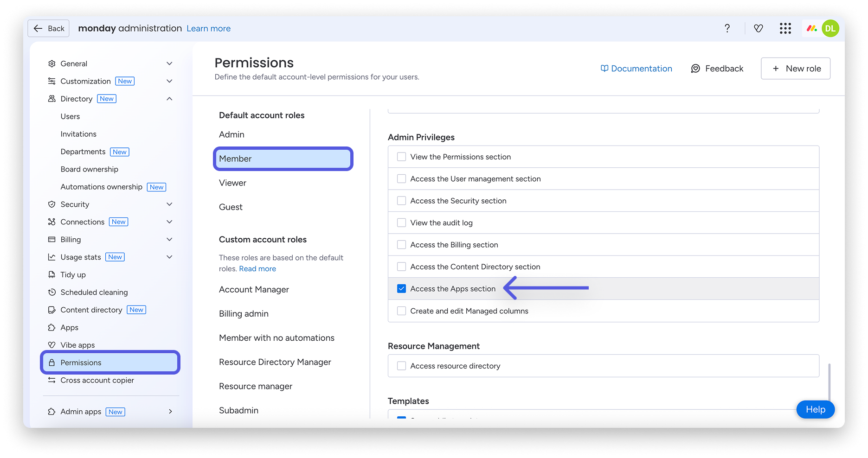Open the DL user avatar menu
Screen dimensions: 868x458
pos(830,28)
